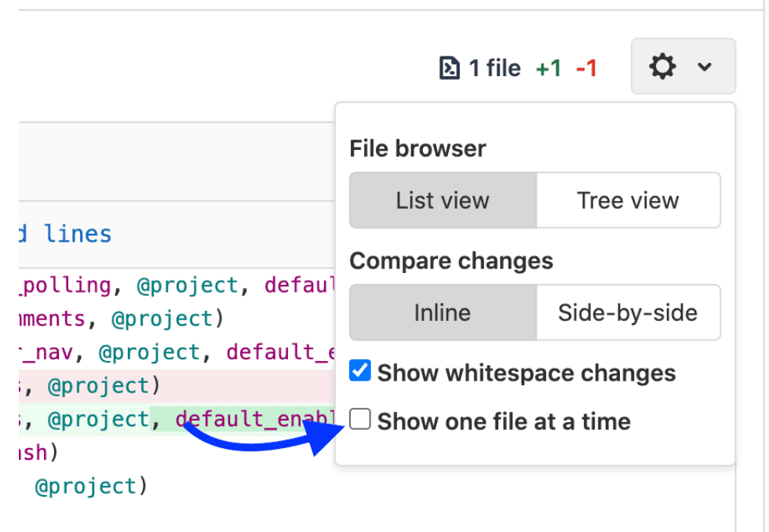
Task: Click the -1 deletions indicator
Action: click(585, 67)
